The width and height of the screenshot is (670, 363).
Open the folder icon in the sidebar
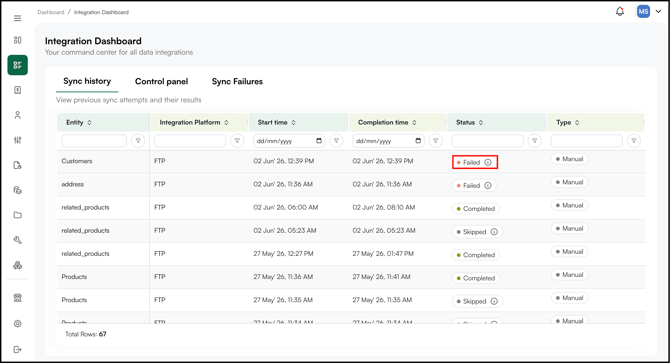tap(18, 215)
